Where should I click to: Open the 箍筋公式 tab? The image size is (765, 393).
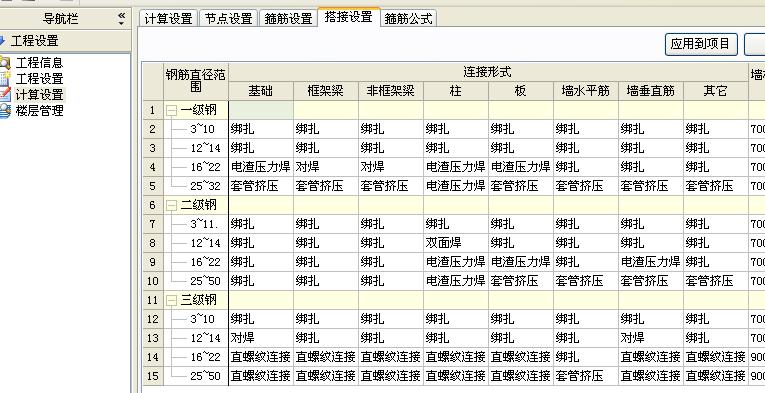[x=408, y=19]
